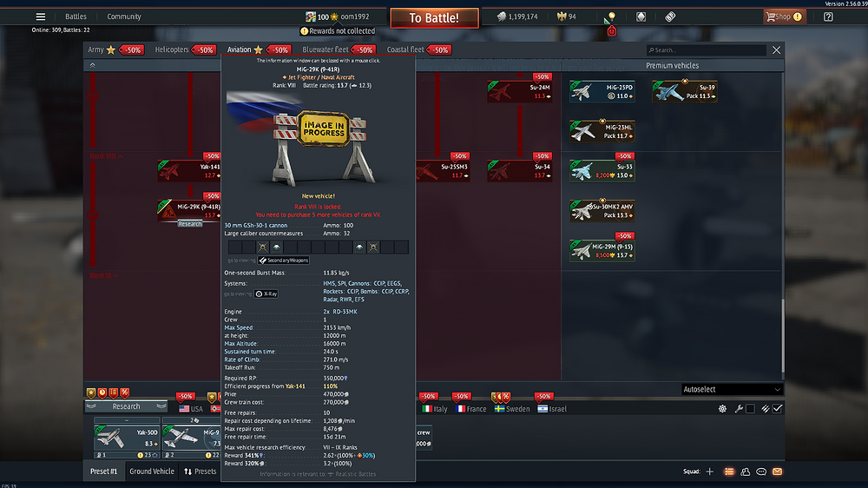The image size is (868, 488).
Task: Open the Community menu
Action: 124,16
